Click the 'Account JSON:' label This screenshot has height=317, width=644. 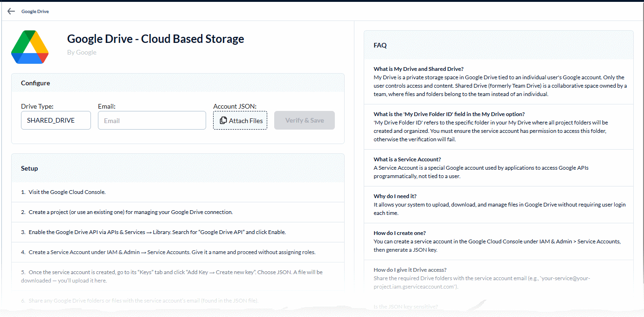point(235,106)
